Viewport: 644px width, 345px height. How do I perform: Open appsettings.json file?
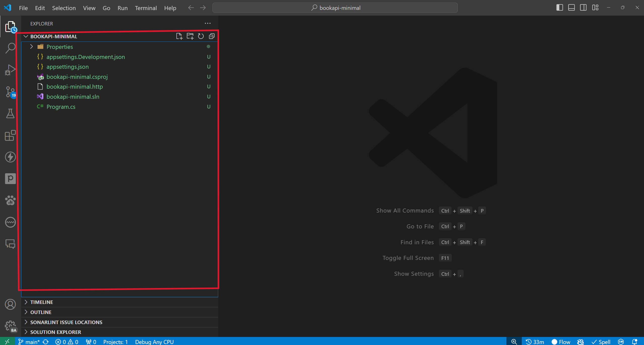pyautogui.click(x=120, y=67)
